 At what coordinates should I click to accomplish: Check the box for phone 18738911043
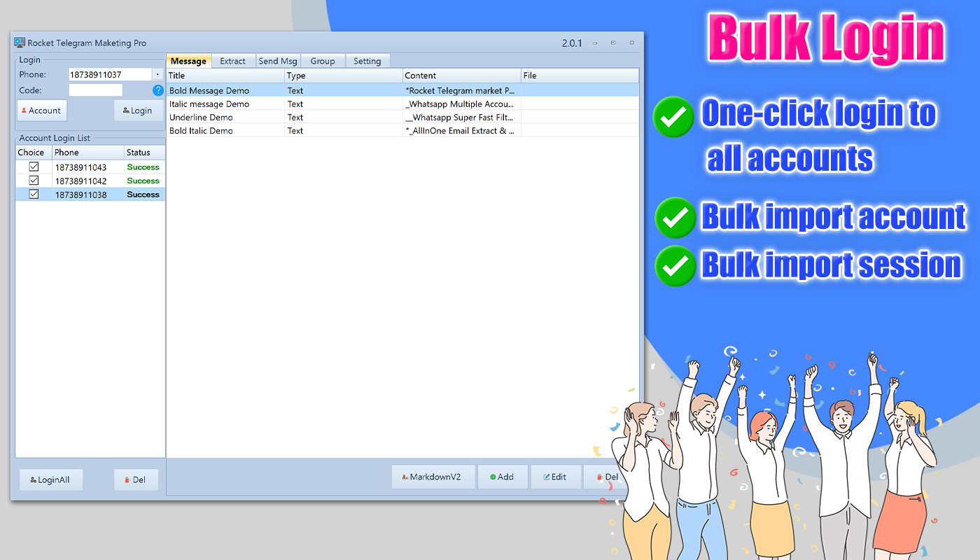(x=33, y=167)
